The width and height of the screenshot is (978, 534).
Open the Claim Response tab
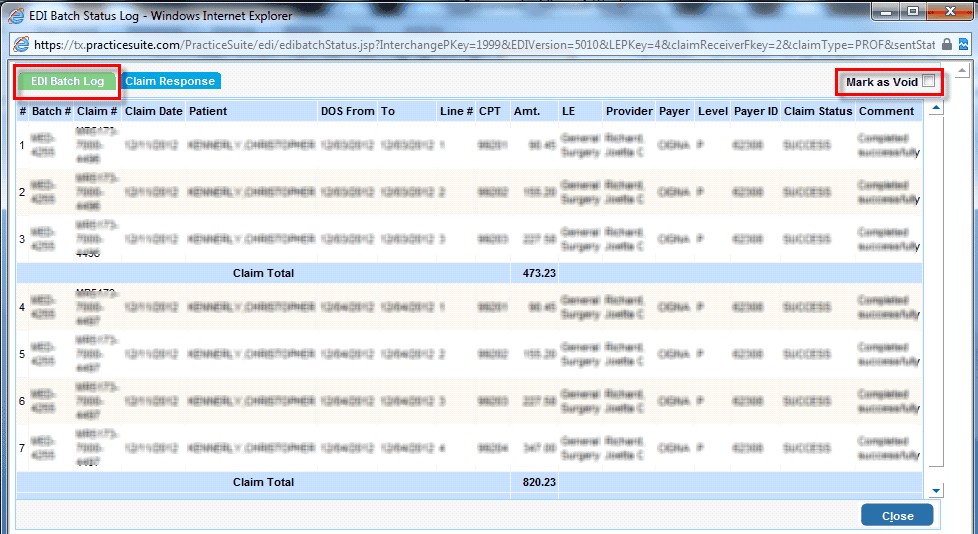pos(170,81)
